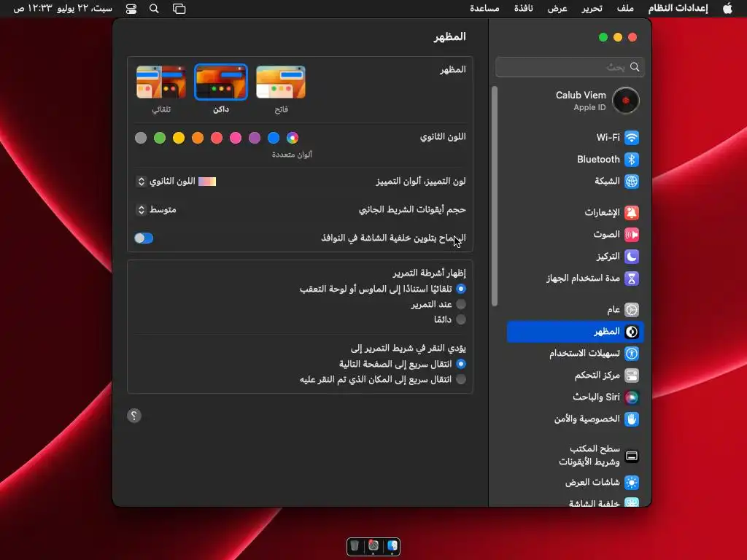Open System Settings icon in the Dock
This screenshot has height=560, width=747.
(x=373, y=545)
